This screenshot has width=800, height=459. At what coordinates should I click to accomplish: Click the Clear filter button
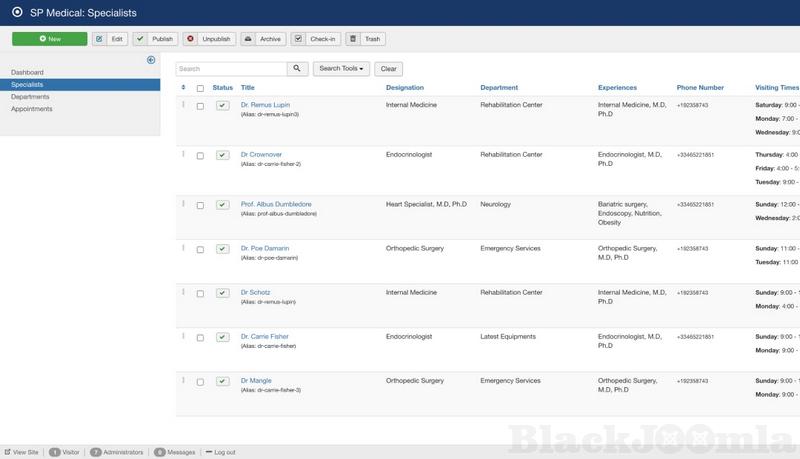pyautogui.click(x=388, y=69)
